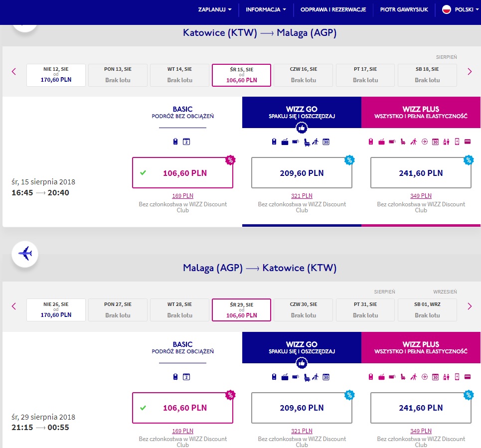The width and height of the screenshot is (481, 448).
Task: Click the mobile phone icon under outbound WIZZ PLUS
Action: 457,142
